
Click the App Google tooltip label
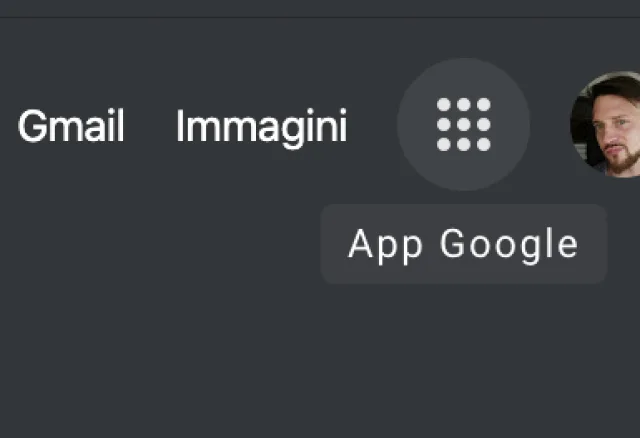(x=463, y=244)
